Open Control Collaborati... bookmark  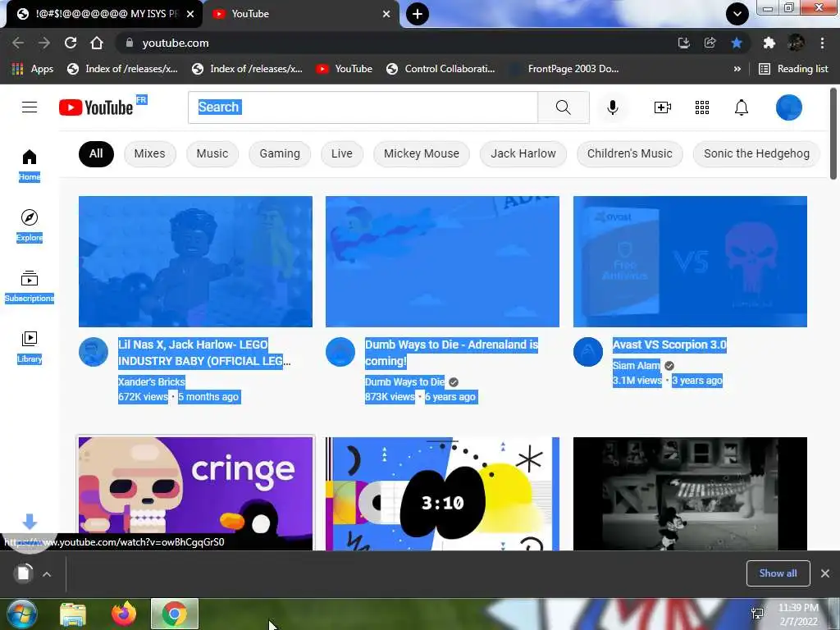(x=441, y=69)
